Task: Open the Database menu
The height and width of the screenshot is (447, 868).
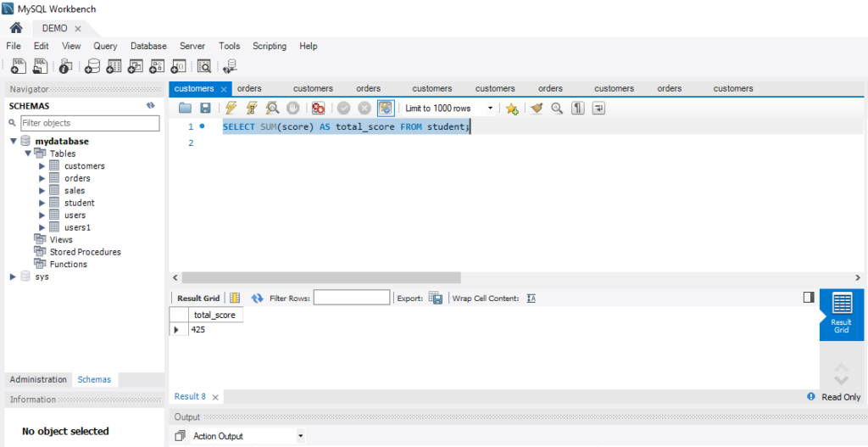Action: pyautogui.click(x=148, y=46)
